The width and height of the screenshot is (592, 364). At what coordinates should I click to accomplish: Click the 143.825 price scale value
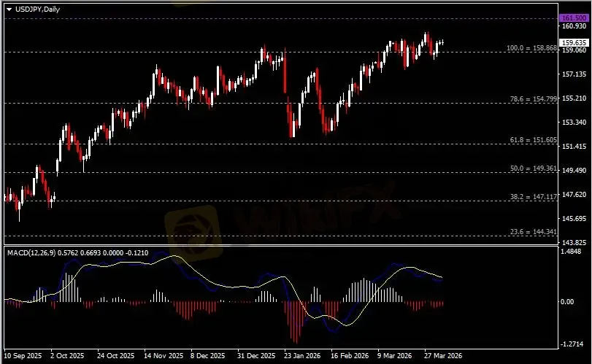click(574, 242)
